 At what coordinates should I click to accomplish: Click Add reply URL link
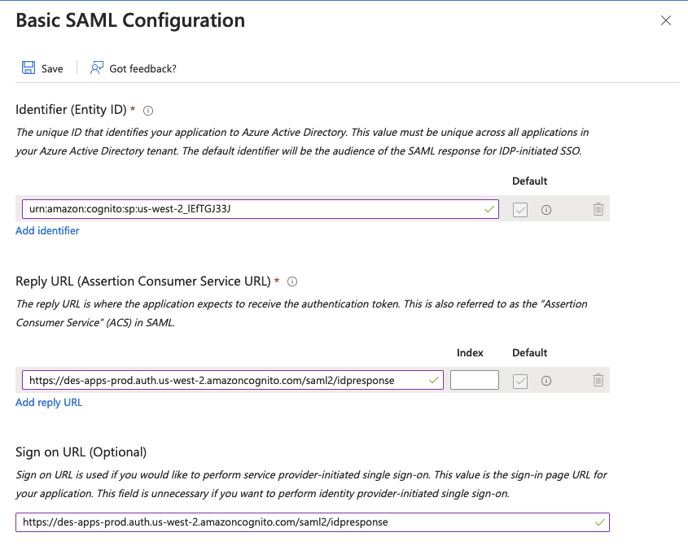pos(49,402)
